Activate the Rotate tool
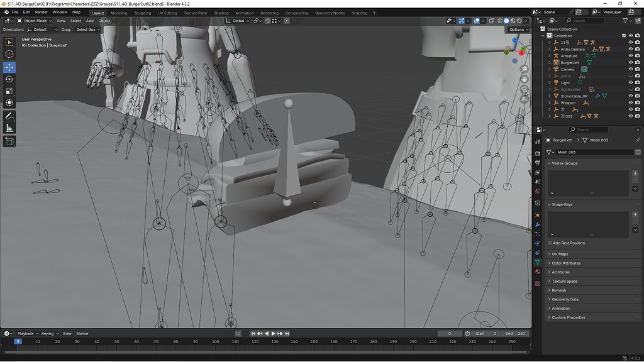This screenshot has height=362, width=644. click(x=9, y=79)
